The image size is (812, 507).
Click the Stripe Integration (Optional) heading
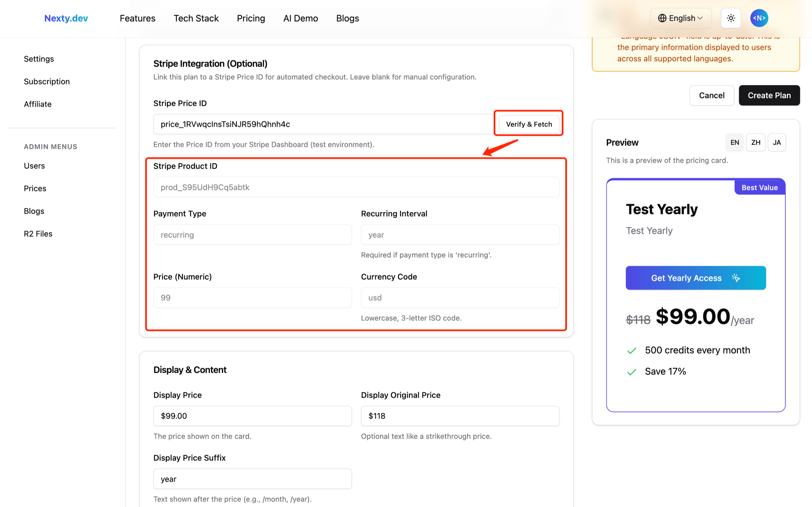(x=210, y=64)
